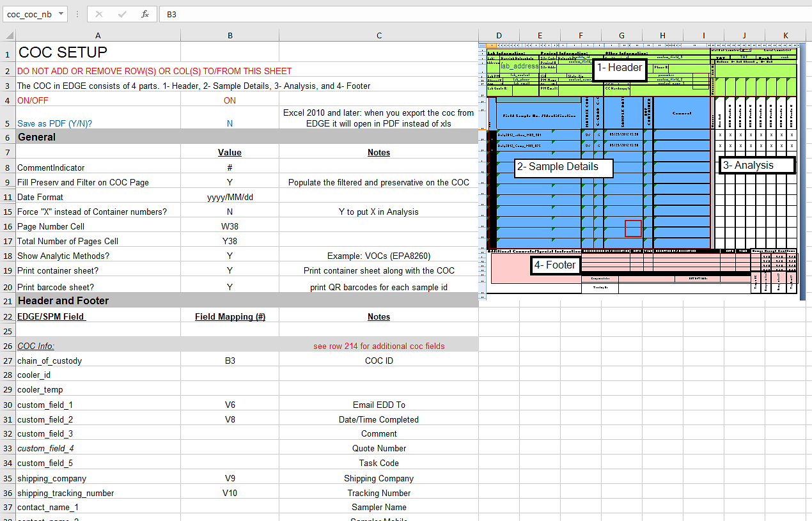Select the Print barcode sheet Y value cell

point(230,287)
